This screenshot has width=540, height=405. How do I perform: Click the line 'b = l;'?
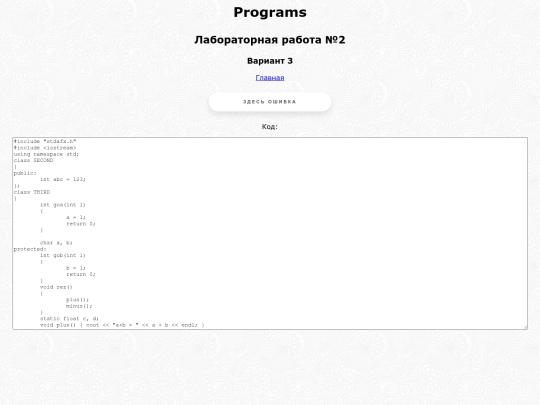(76, 268)
